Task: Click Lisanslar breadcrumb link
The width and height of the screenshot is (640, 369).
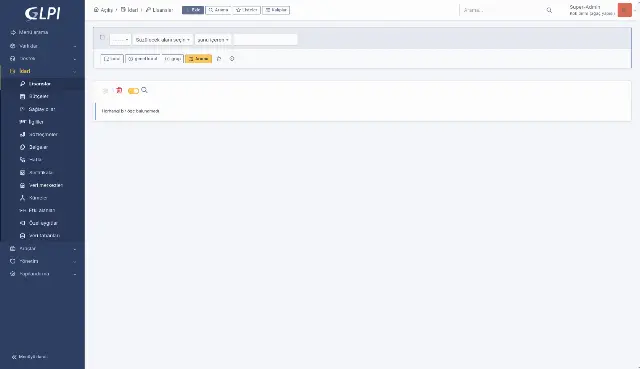Action: point(160,10)
